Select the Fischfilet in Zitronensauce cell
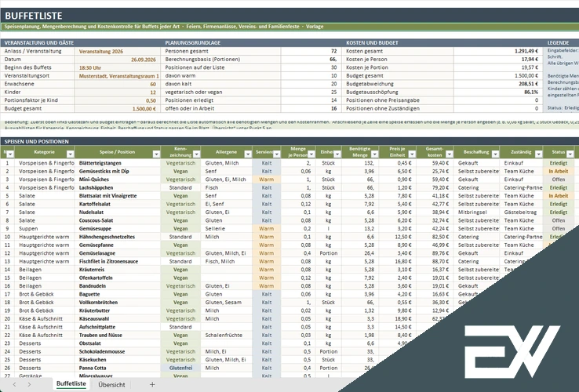Viewport: 579px width, 392px height. coord(118,261)
